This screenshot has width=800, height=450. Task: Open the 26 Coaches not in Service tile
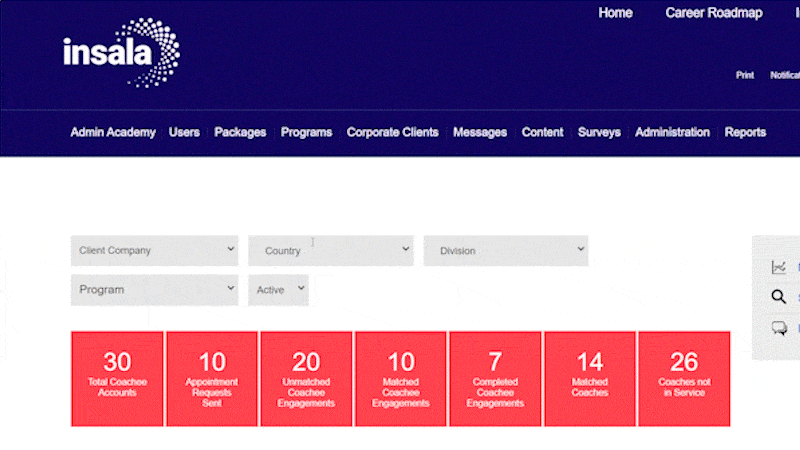click(x=684, y=379)
